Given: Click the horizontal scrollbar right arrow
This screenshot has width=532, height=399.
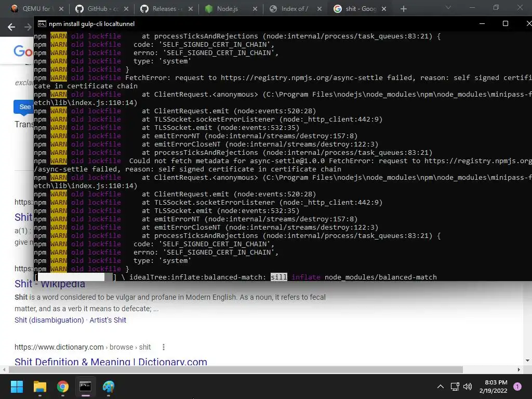Looking at the screenshot, I should [x=519, y=369].
